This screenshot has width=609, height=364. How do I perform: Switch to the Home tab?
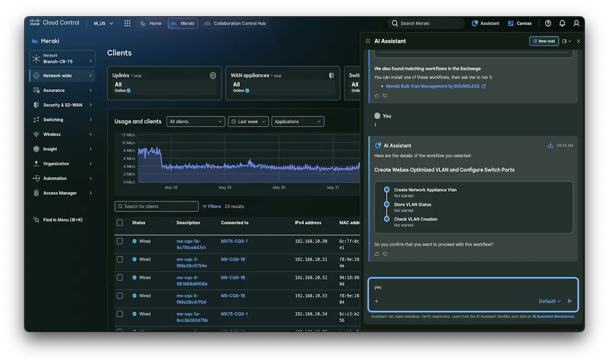[x=151, y=23]
